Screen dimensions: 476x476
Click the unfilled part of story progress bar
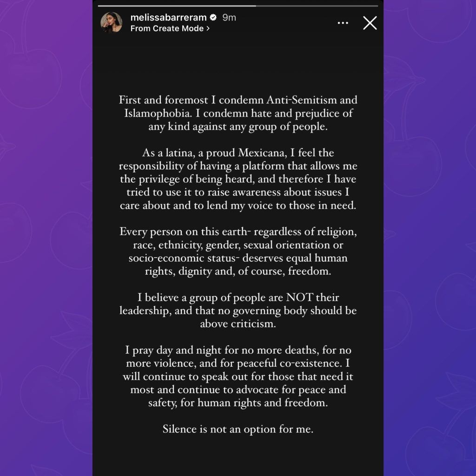tap(317, 6)
